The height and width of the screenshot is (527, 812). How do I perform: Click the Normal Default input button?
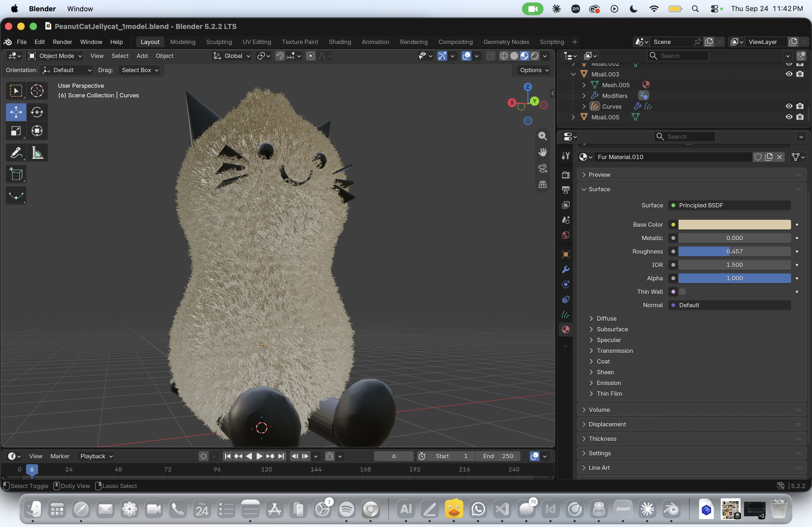[729, 305]
